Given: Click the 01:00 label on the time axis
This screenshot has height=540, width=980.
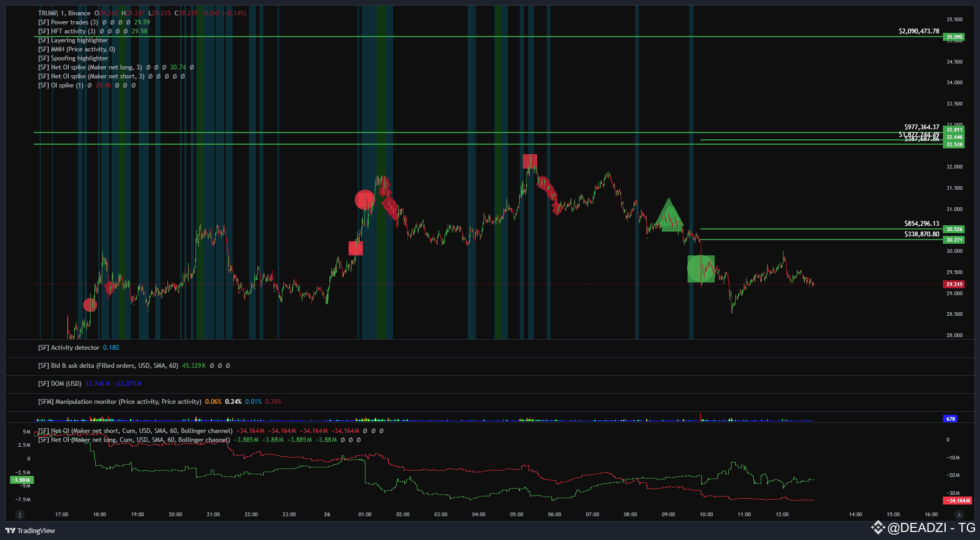Looking at the screenshot, I should (365, 515).
